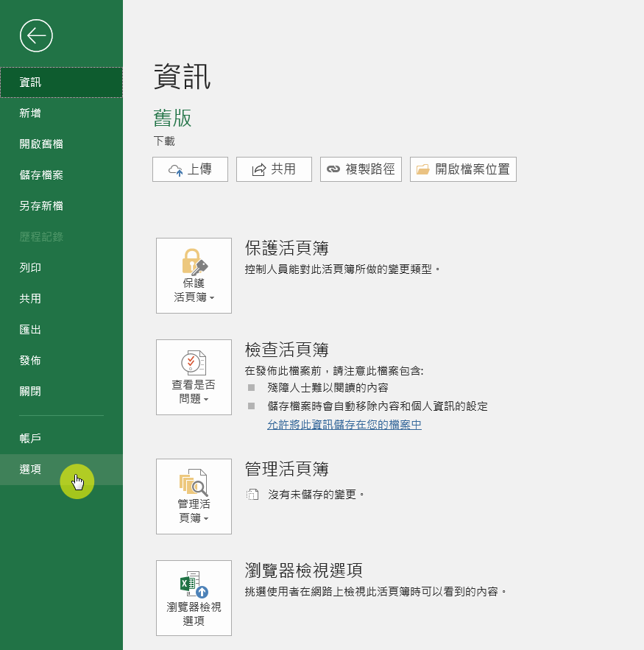Click the share arrow icon

tap(259, 169)
